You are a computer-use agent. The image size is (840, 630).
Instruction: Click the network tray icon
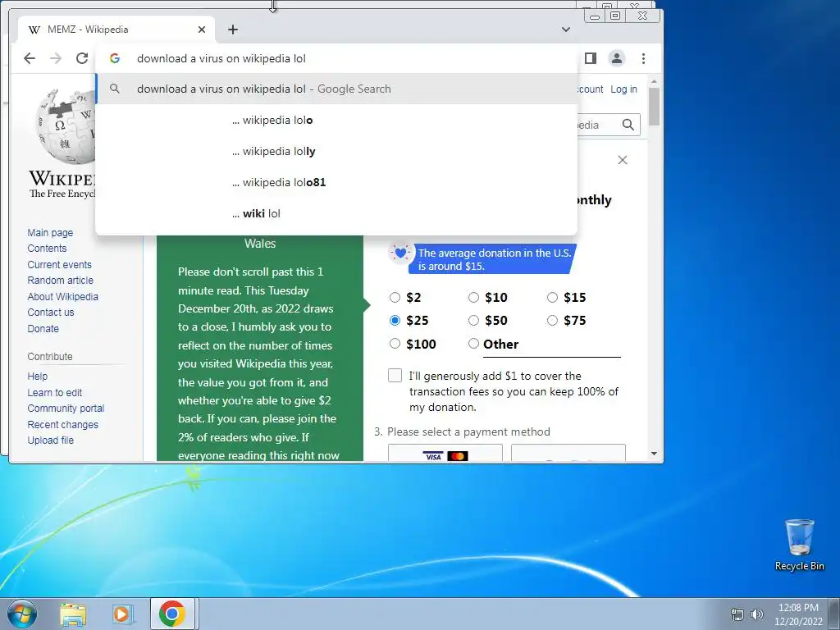pos(737,614)
